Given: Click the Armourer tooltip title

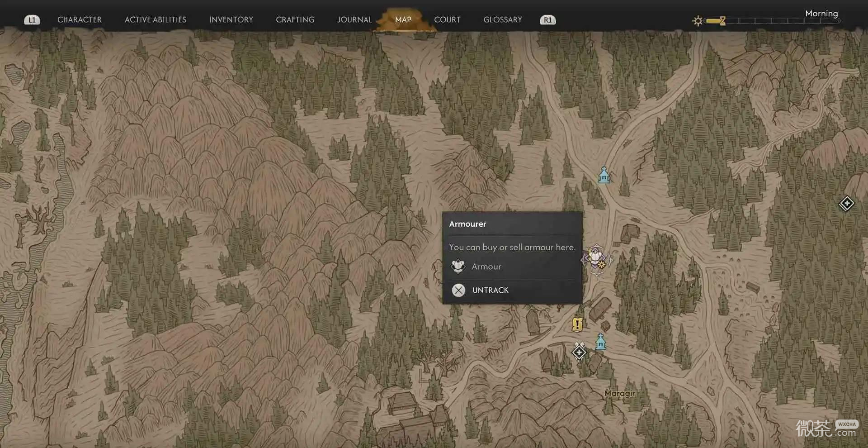Looking at the screenshot, I should 467,224.
